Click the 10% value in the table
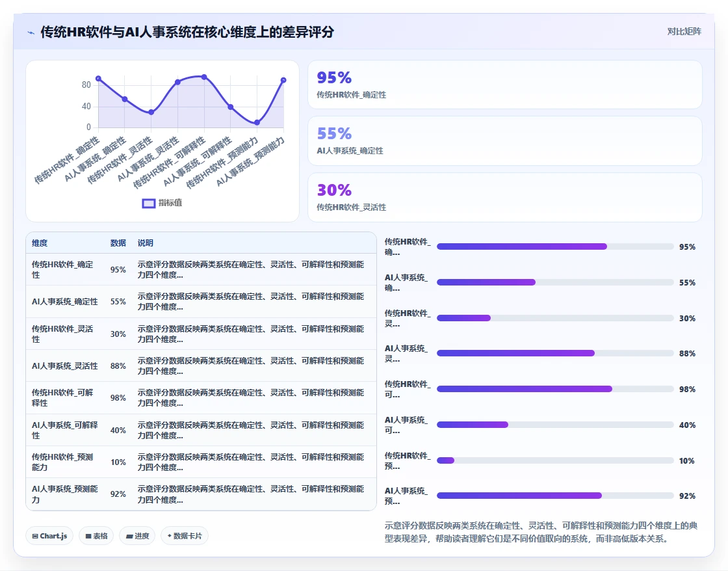728x571 pixels. 118,462
